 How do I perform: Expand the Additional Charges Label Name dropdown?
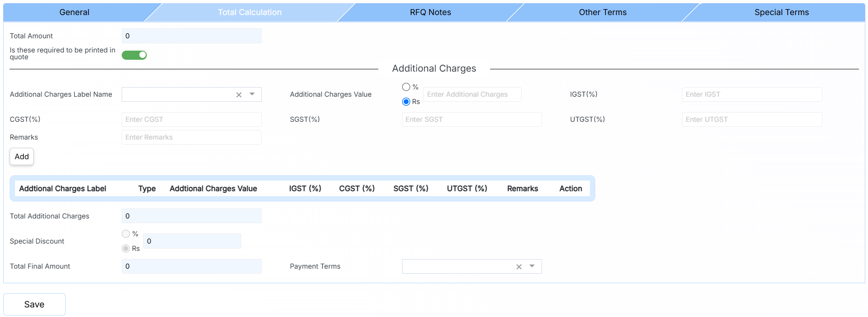tap(252, 94)
